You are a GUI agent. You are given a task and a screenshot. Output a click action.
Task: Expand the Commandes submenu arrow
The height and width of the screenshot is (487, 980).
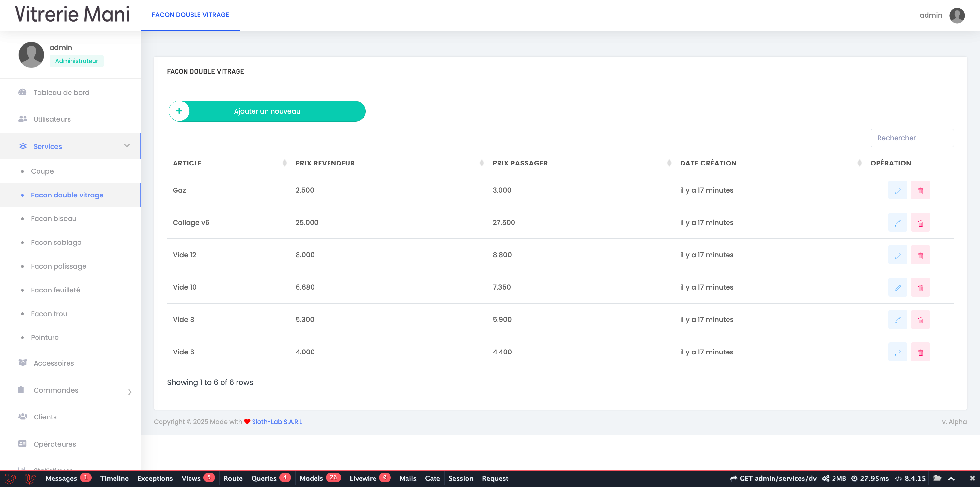point(130,392)
